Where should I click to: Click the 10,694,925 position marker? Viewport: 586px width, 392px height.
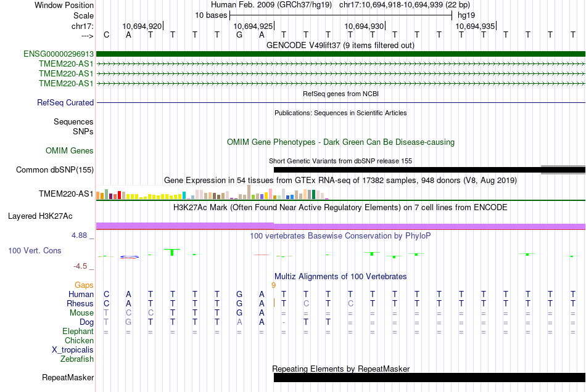coord(253,26)
